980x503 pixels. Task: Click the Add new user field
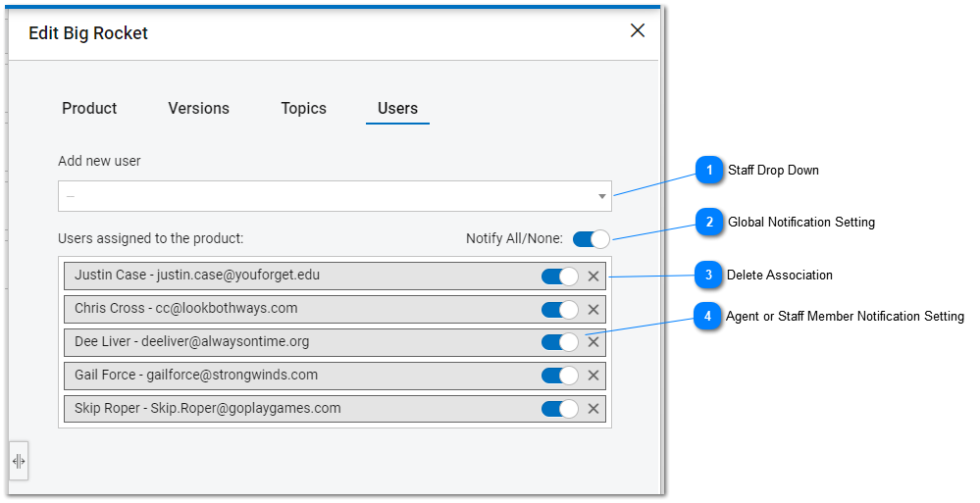coord(335,196)
